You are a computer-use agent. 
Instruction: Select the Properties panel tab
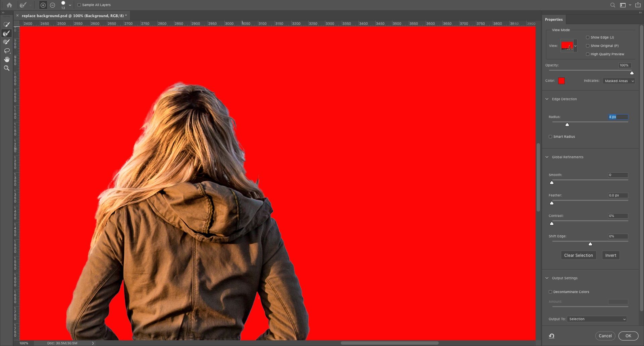[554, 19]
